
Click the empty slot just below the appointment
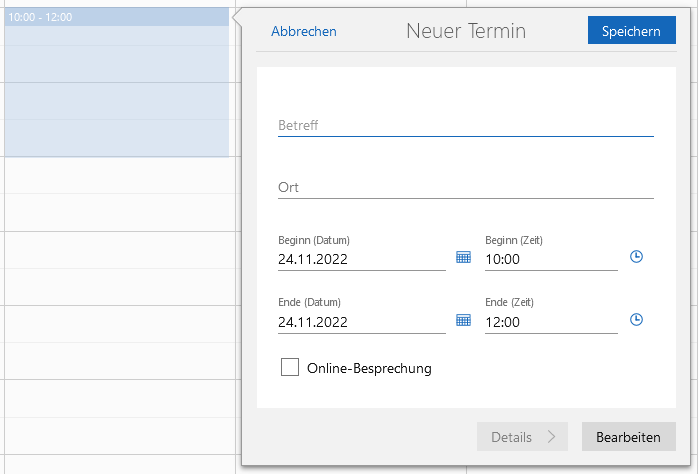pyautogui.click(x=116, y=175)
